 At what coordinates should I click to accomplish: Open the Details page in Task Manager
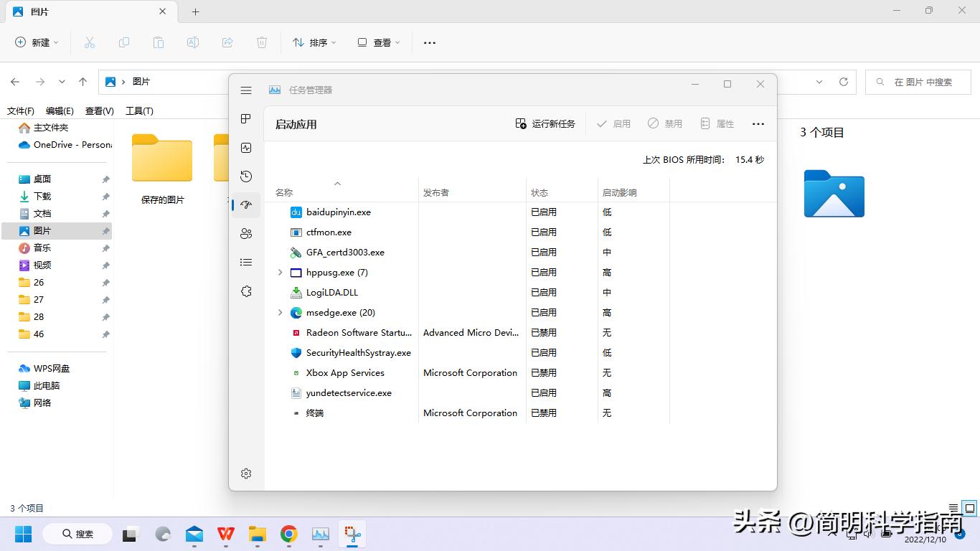246,262
